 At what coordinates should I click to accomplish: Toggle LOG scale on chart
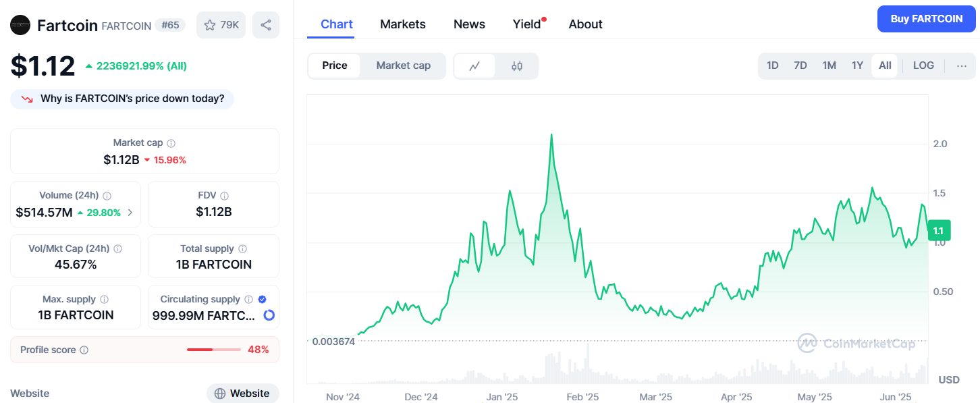coord(923,65)
